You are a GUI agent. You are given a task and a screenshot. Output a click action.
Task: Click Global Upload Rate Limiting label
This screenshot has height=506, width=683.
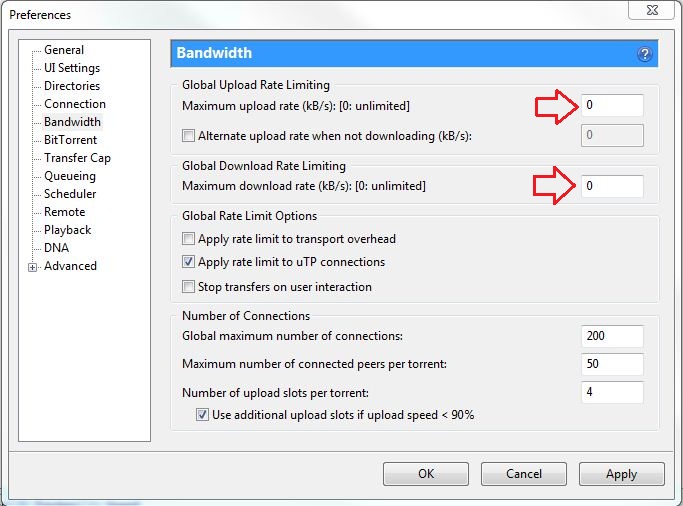256,85
